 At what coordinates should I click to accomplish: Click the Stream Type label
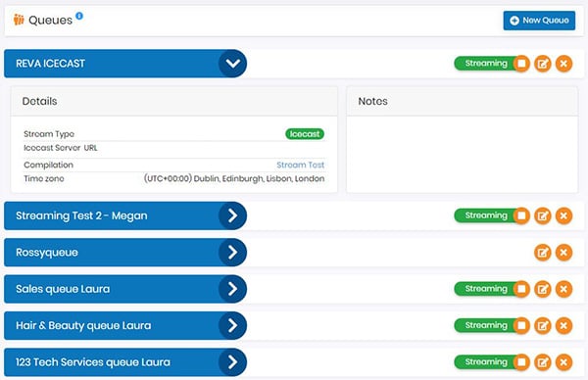49,134
